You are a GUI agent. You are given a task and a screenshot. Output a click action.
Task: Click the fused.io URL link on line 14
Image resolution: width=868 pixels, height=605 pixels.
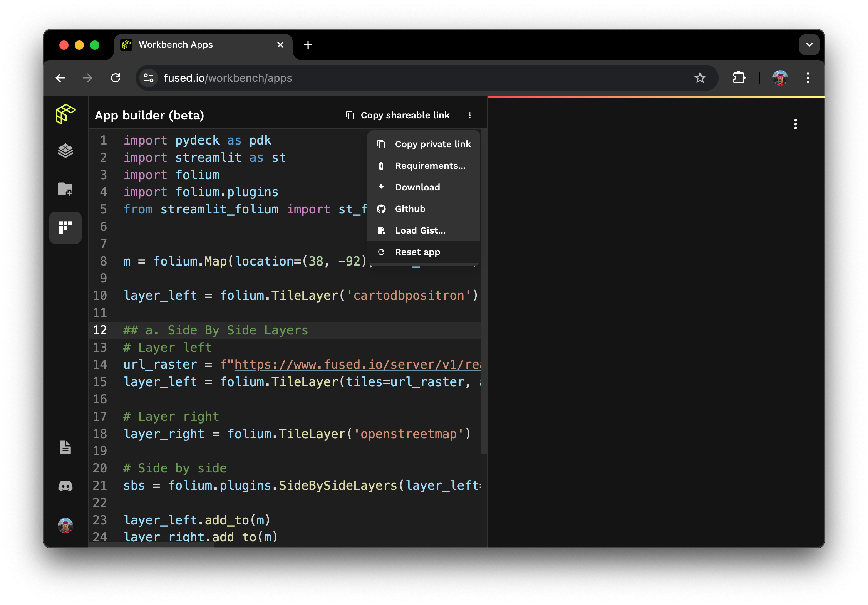tap(357, 365)
